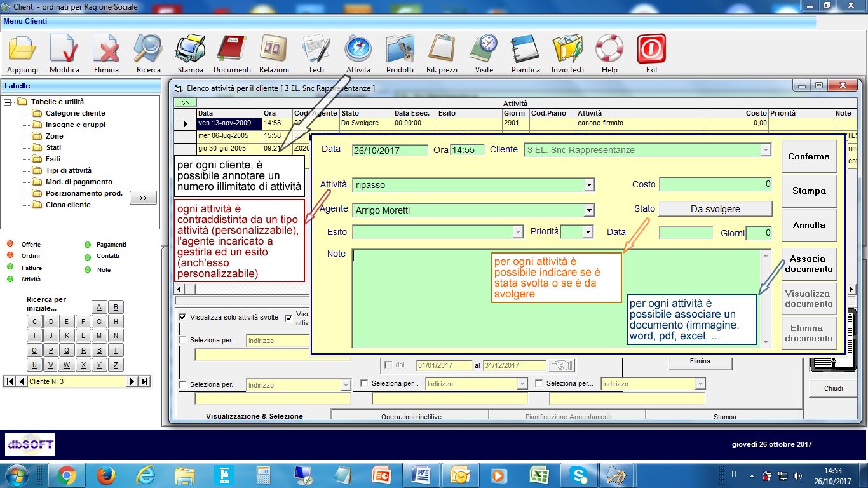This screenshot has height=488, width=868.
Task: Open the Cliente dropdown arrow
Action: tap(766, 150)
